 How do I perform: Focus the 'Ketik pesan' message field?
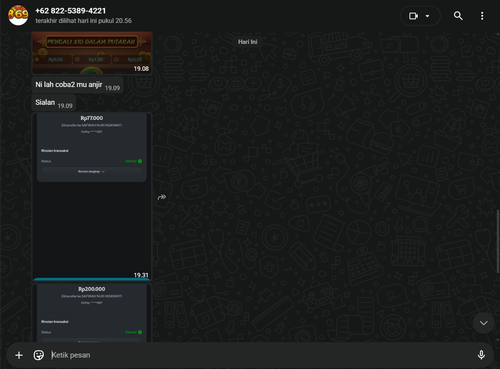(x=260, y=355)
